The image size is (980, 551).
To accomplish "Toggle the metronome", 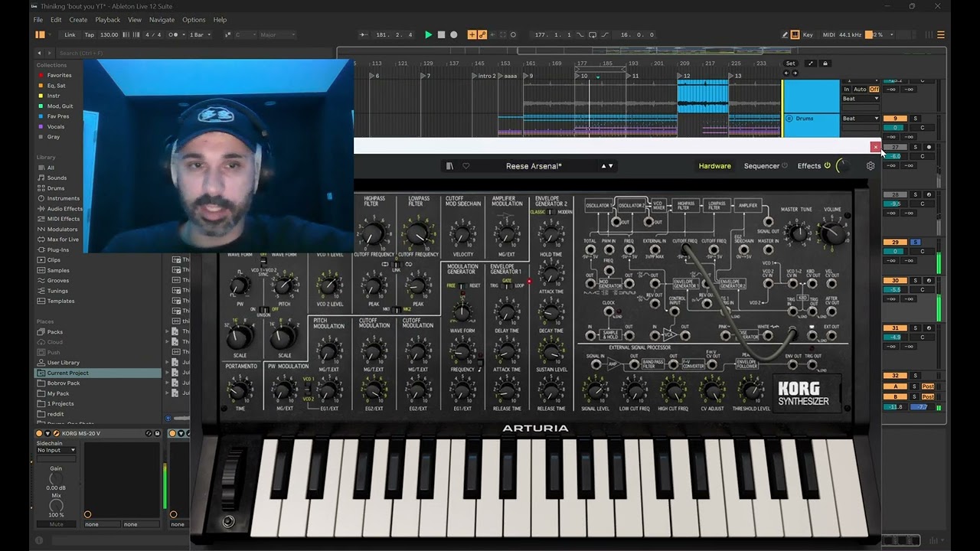I will (174, 34).
